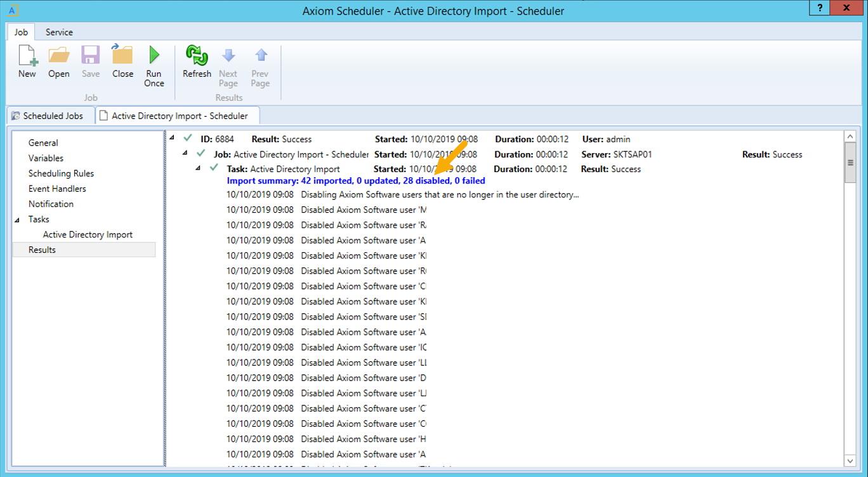The width and height of the screenshot is (868, 477).
Task: Click the Axiom app icon in title bar
Action: click(x=13, y=10)
